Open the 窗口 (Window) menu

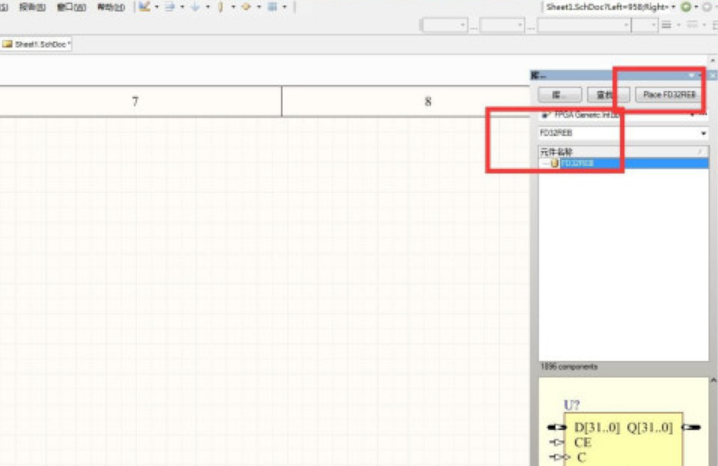(x=70, y=7)
